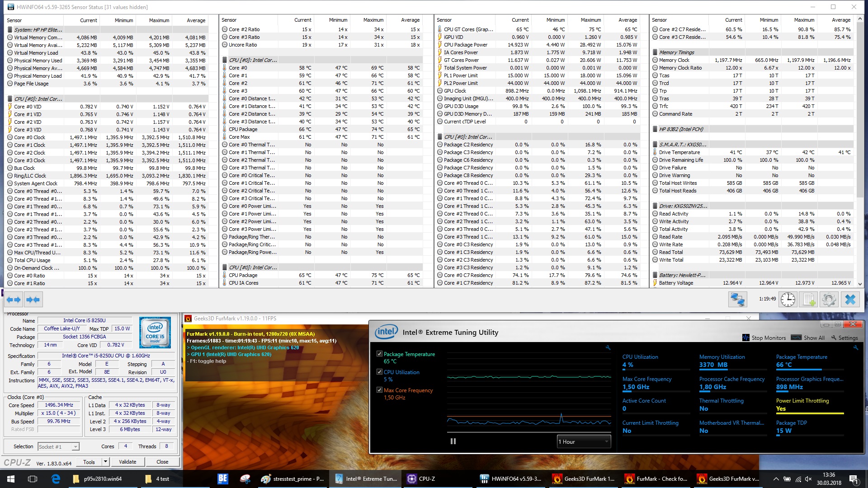Screen dimensions: 868x488
Task: Click the network remote monitoring icon
Action: [x=737, y=300]
